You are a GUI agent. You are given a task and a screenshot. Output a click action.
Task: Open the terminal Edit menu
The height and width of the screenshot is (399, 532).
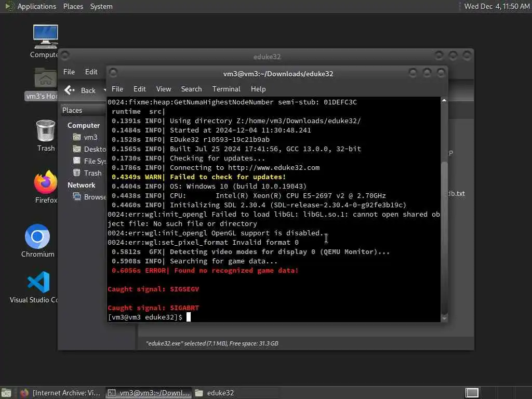click(139, 89)
